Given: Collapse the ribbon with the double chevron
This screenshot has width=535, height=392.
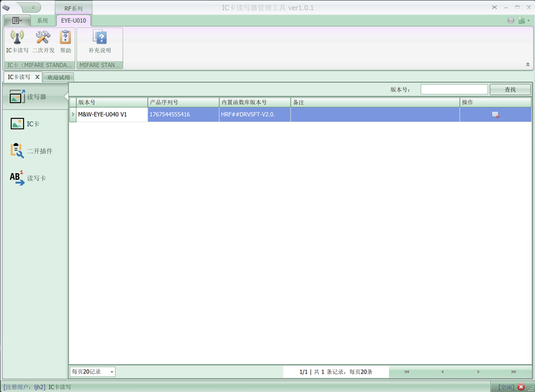Looking at the screenshot, I should pos(528,64).
